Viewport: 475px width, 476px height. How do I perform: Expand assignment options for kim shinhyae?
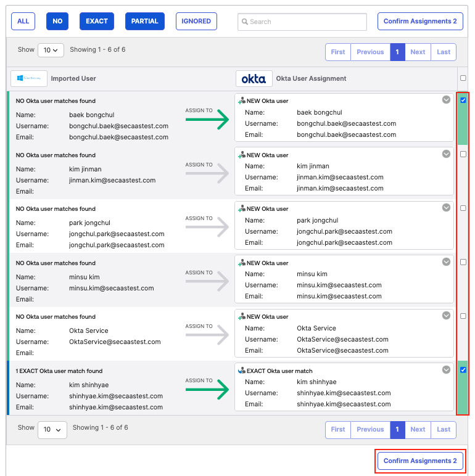coord(446,370)
